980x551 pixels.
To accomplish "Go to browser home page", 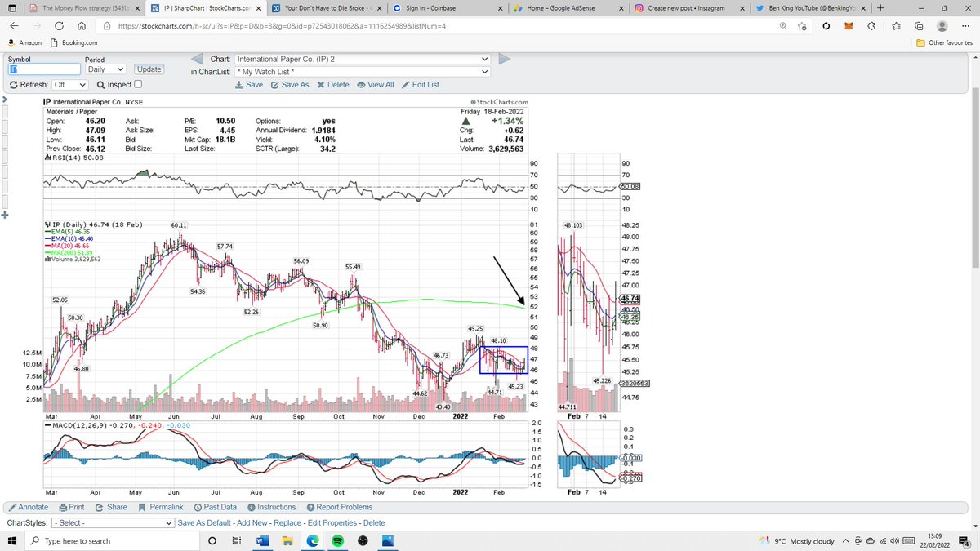I will click(x=81, y=26).
